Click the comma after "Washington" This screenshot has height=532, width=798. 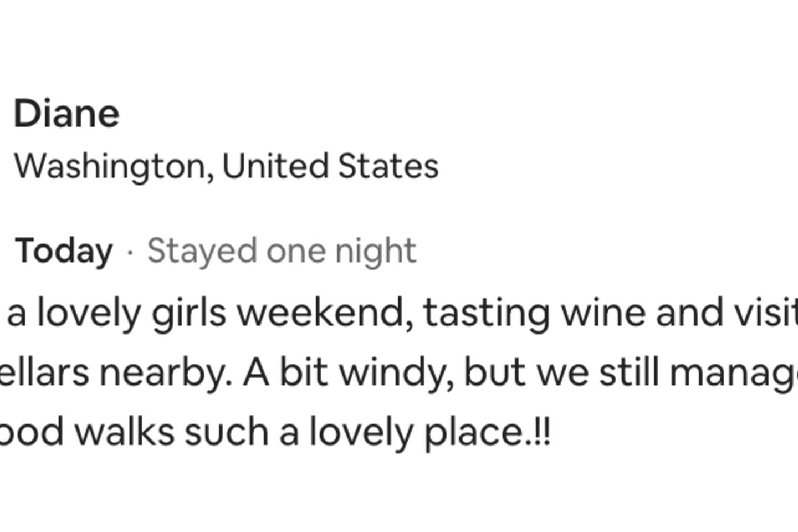[211, 176]
